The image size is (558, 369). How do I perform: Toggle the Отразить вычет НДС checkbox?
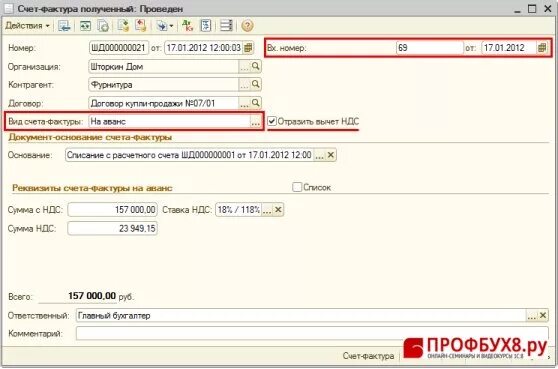point(272,121)
